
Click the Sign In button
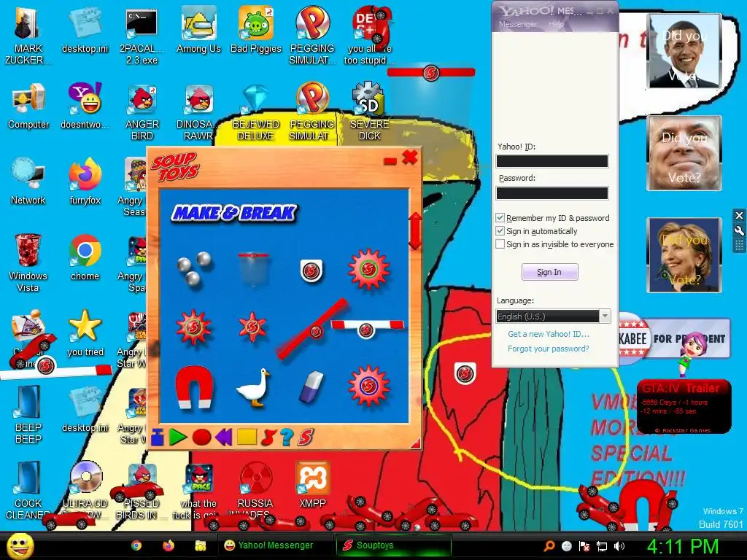point(550,272)
